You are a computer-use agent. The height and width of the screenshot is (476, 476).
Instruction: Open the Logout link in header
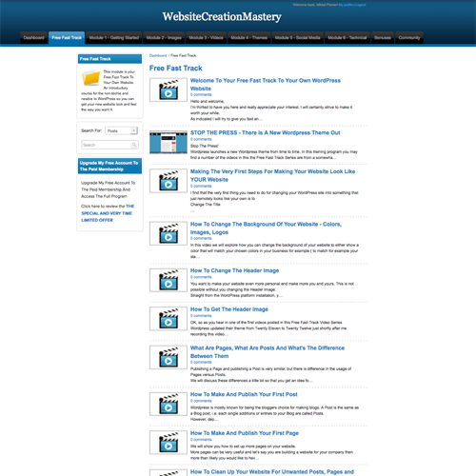361,5
